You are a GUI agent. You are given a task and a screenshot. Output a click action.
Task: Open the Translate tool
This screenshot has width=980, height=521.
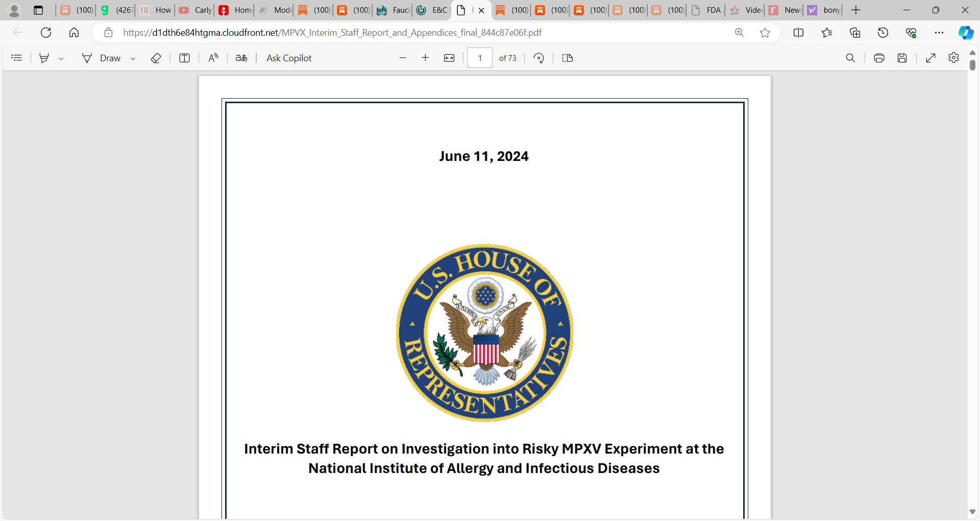[x=241, y=58]
